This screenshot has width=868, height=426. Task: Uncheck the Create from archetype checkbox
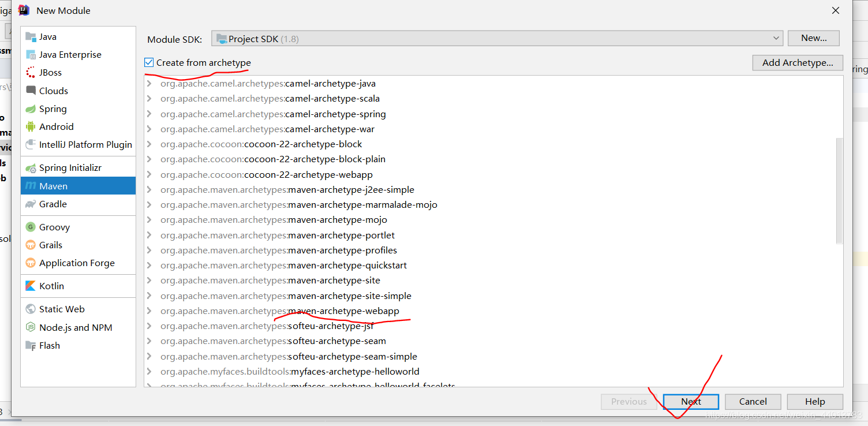click(149, 62)
